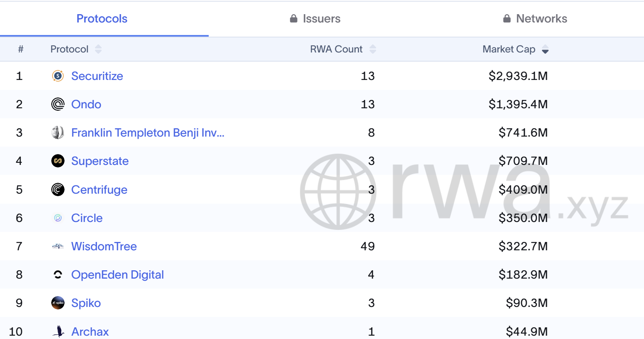
Task: Open the Ondo protocol link
Action: click(x=86, y=104)
